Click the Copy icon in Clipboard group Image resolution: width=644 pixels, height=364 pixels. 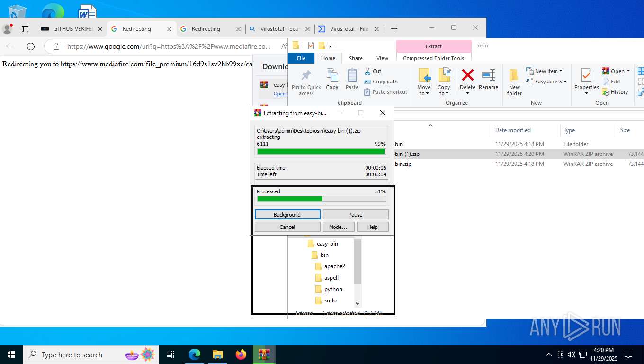pyautogui.click(x=332, y=75)
